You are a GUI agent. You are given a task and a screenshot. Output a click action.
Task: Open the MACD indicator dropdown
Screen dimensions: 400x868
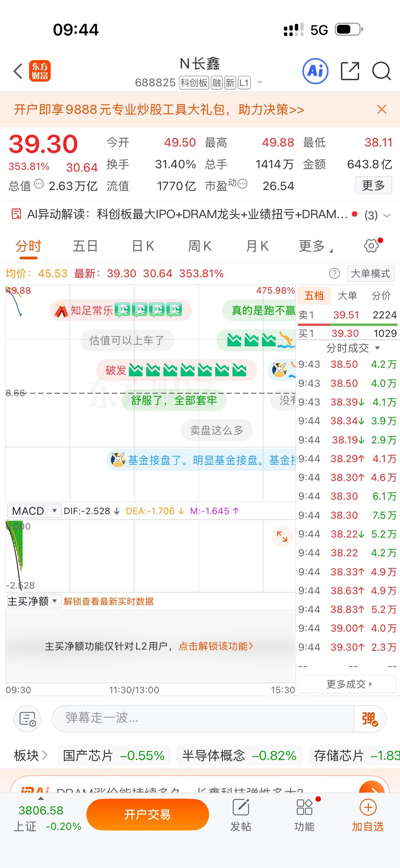tap(34, 511)
